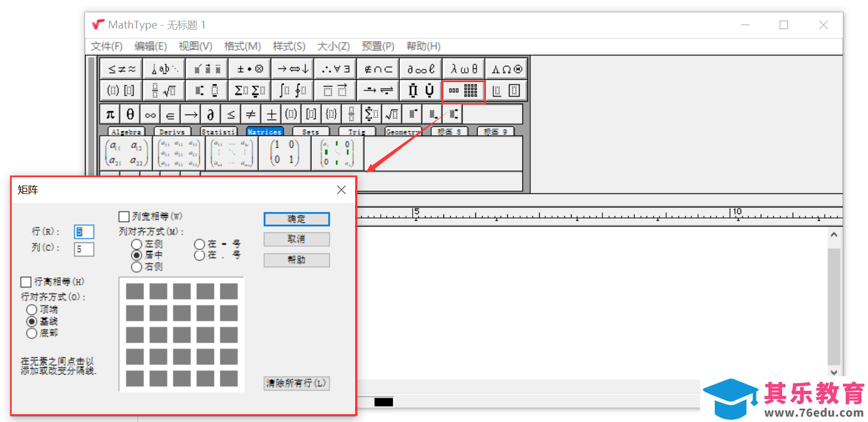Select 左侧 column alignment
868x422 pixels.
tap(136, 244)
